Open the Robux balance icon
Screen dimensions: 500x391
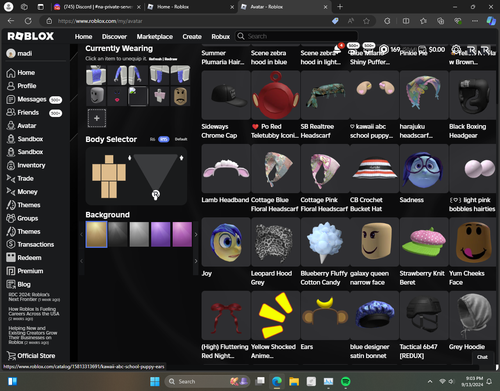(x=384, y=49)
